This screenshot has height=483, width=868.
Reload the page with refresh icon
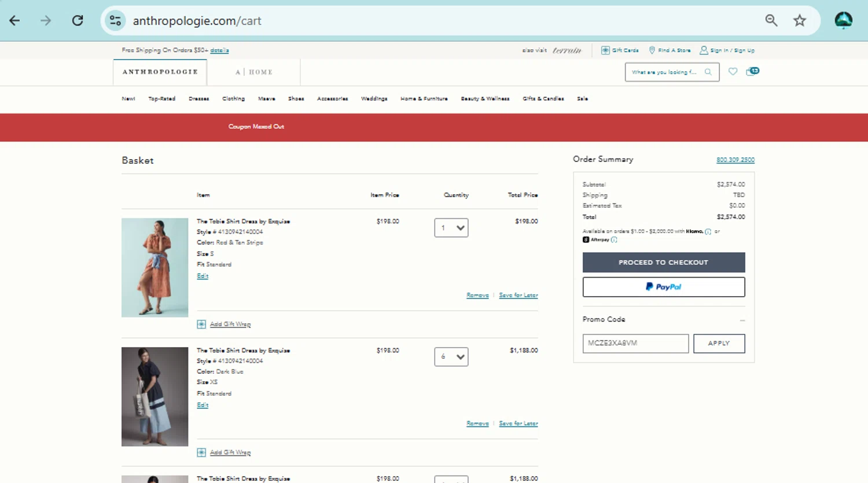point(78,21)
